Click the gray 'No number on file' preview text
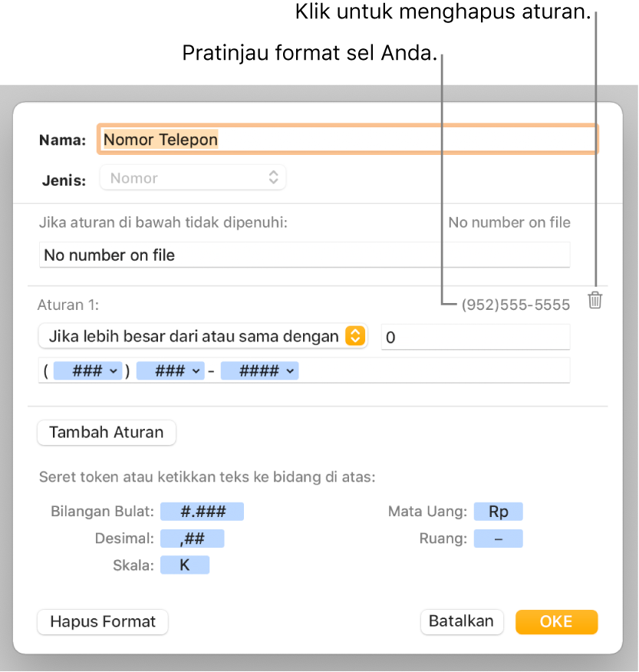The width and height of the screenshot is (639, 672). tap(509, 222)
